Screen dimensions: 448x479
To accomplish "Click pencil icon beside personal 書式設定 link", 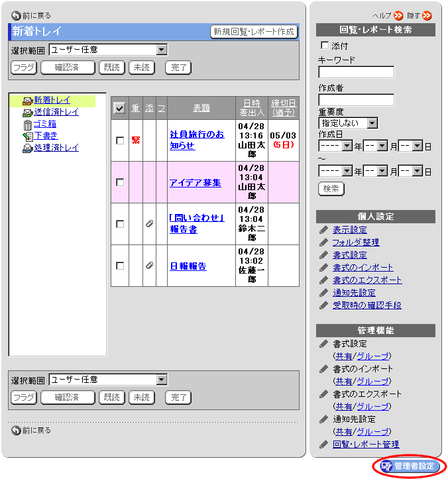I will 323,255.
